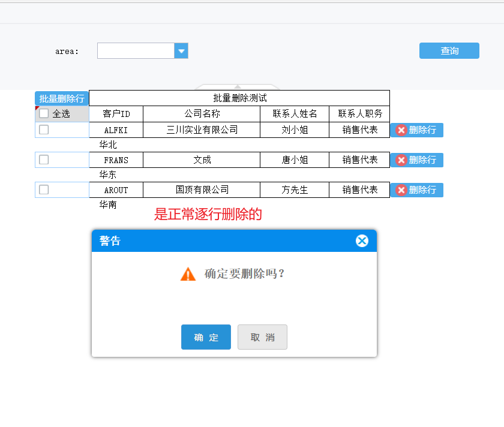
Task: Select the 三川实业有限公司 cell
Action: click(x=202, y=130)
